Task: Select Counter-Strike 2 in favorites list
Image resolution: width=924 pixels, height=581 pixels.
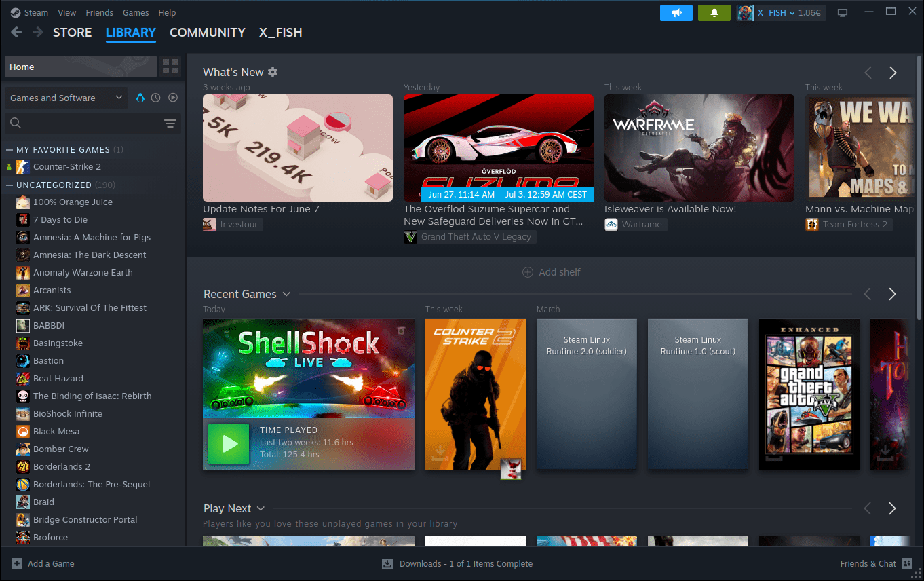Action: [94, 166]
